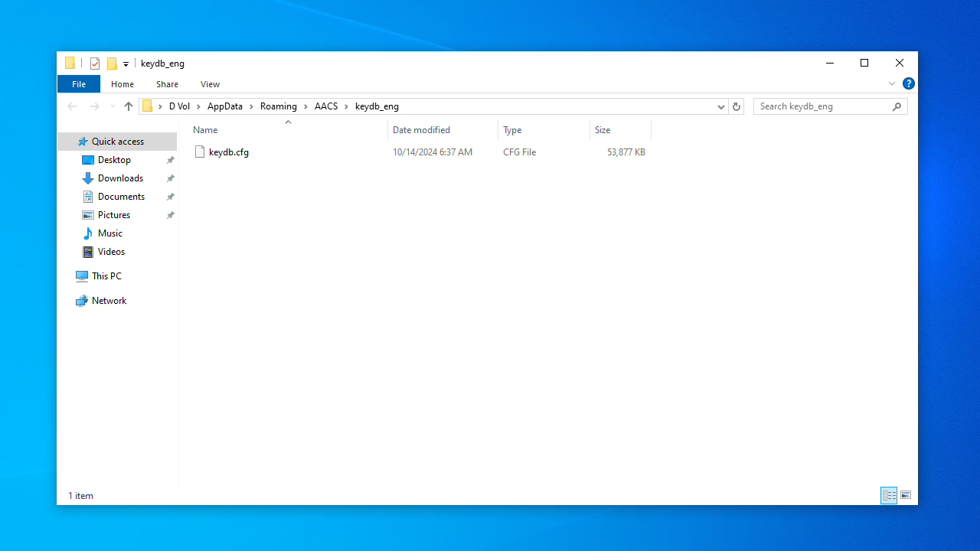Sort files by Date modified column
The width and height of the screenshot is (980, 551).
pyautogui.click(x=421, y=130)
